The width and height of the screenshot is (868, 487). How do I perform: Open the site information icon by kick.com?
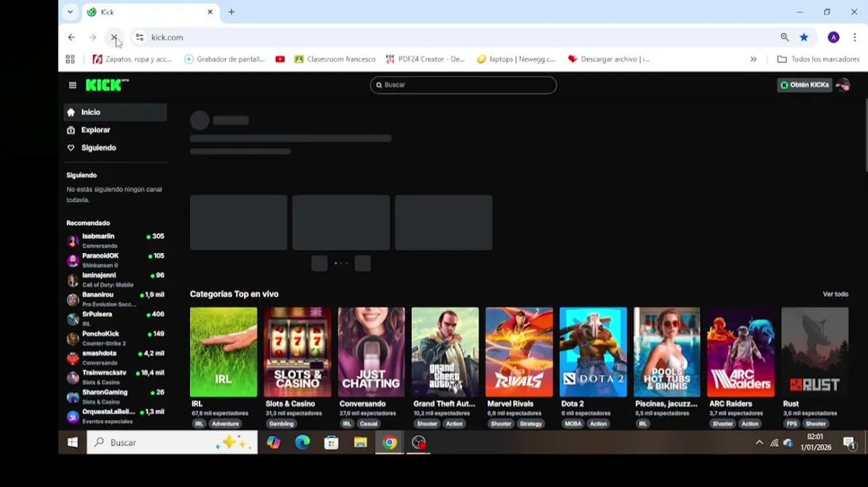139,37
